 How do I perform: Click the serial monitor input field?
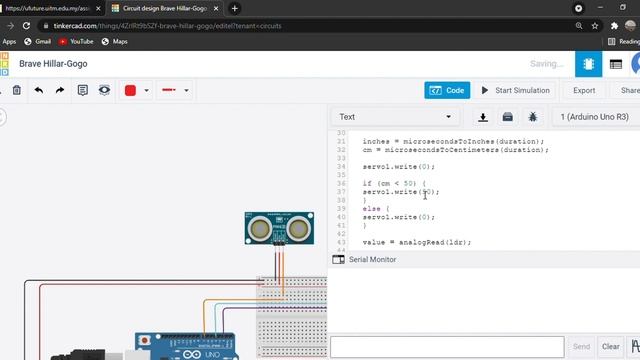coord(447,347)
